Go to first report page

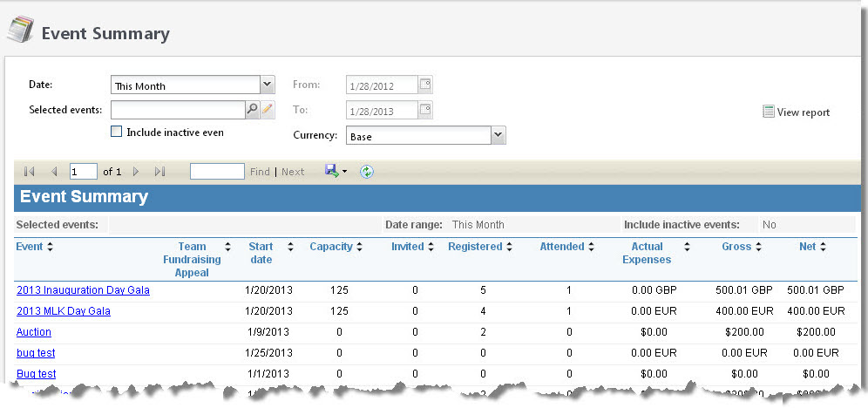click(x=30, y=172)
